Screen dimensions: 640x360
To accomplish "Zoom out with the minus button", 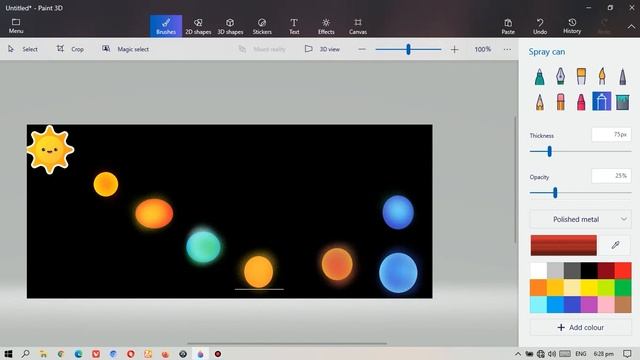I will click(x=362, y=49).
